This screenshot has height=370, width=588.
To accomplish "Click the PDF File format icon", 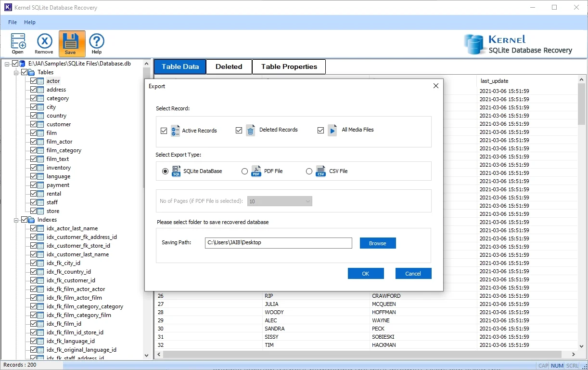I will click(x=256, y=171).
